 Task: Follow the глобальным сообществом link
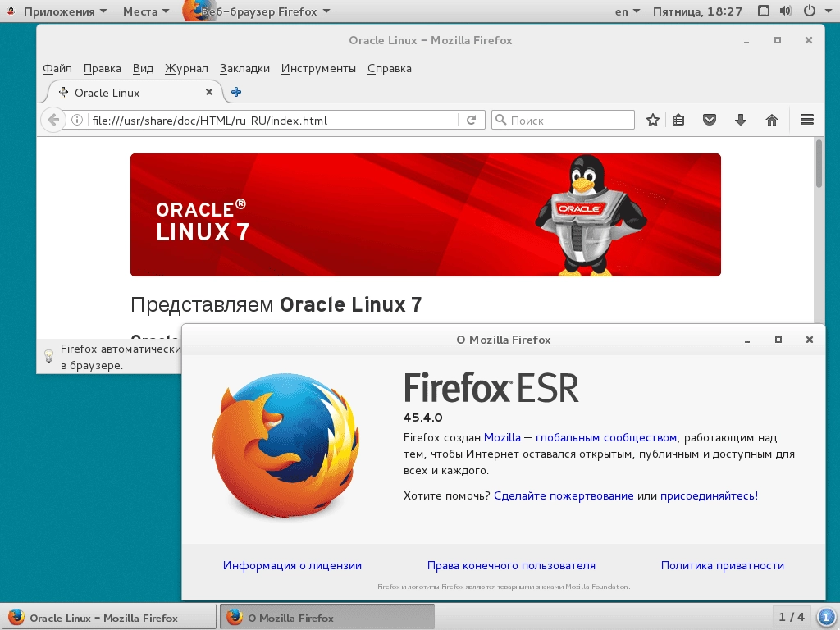coord(606,437)
